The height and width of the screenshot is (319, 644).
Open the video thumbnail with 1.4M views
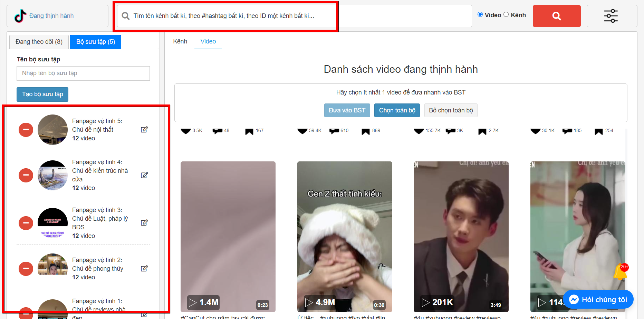click(x=228, y=237)
